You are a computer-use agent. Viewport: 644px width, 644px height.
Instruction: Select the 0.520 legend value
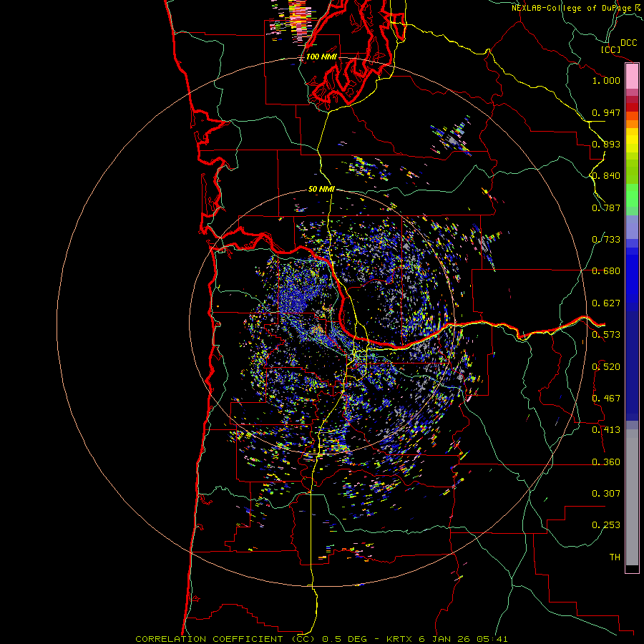pos(606,367)
